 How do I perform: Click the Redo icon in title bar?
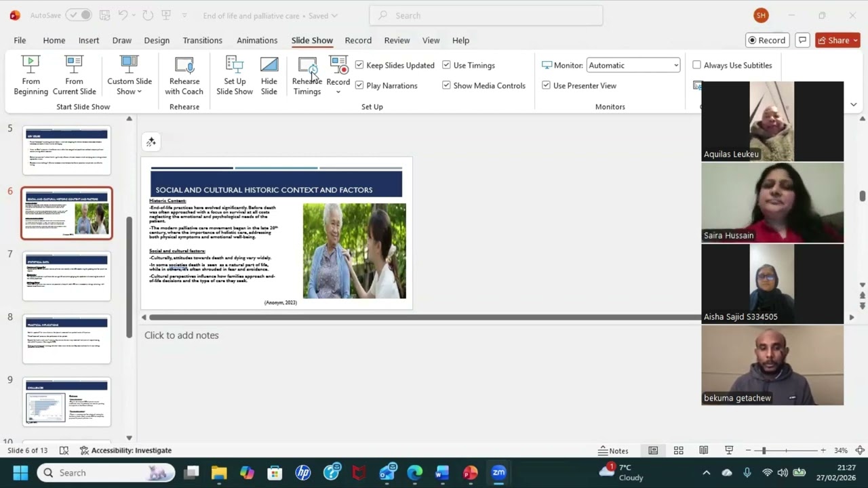(147, 15)
